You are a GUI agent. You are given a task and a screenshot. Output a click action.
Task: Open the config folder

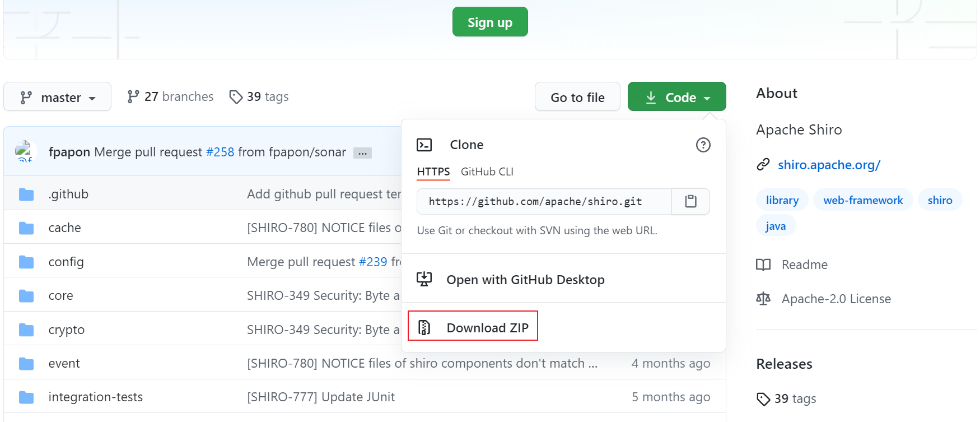[66, 262]
